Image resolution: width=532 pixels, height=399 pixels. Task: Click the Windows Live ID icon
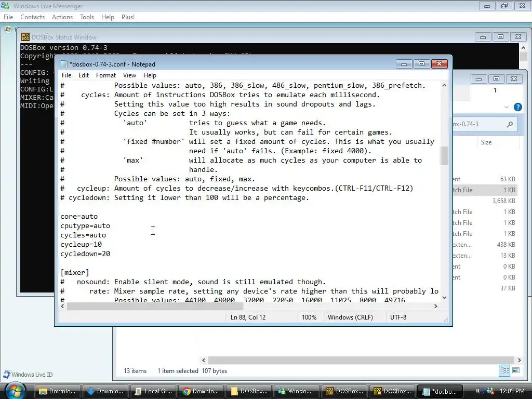tap(6, 374)
